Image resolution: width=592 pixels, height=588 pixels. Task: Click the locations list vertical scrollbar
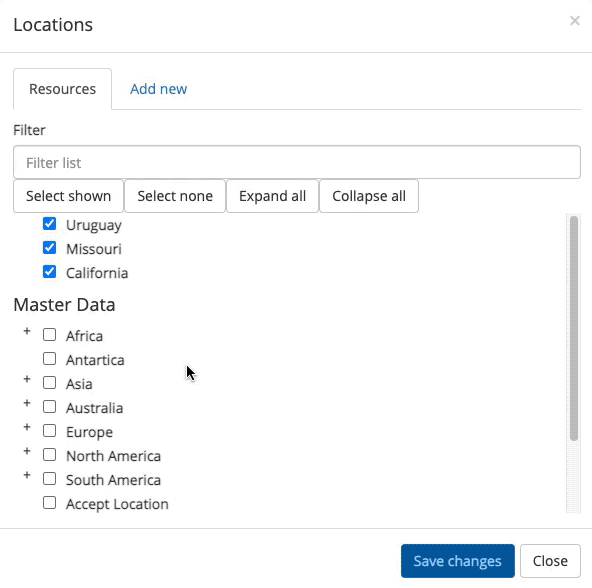[574, 328]
